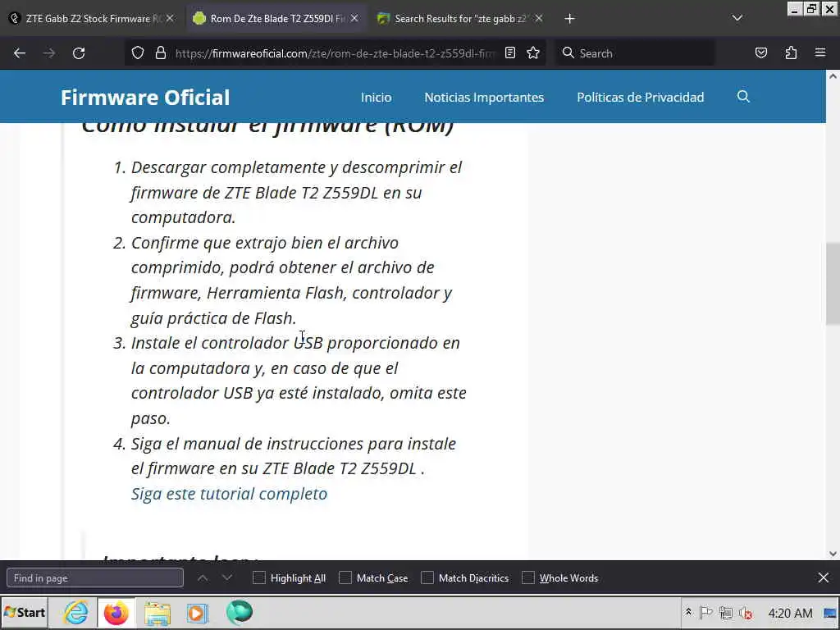Click the taskbar clock showing 4:20 AM
Image resolution: width=840 pixels, height=630 pixels.
pos(790,612)
